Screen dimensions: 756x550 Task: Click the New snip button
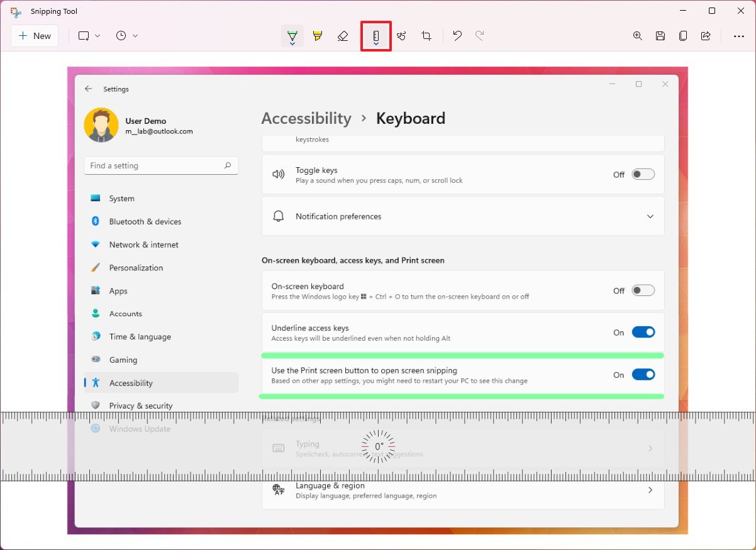(35, 36)
